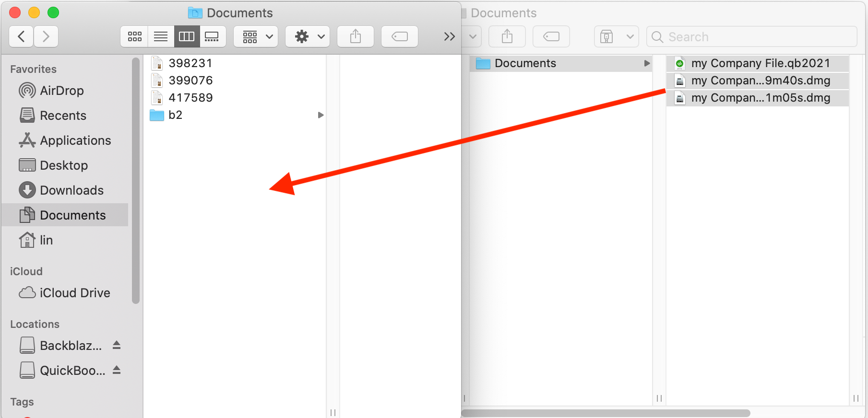Select Documents in the sidebar
The height and width of the screenshot is (418, 868).
tap(65, 215)
